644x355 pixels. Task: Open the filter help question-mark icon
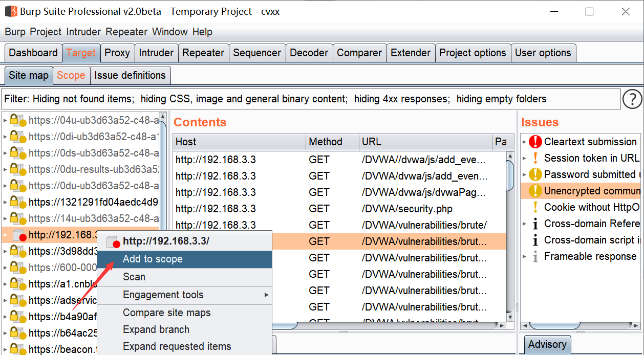(x=632, y=99)
